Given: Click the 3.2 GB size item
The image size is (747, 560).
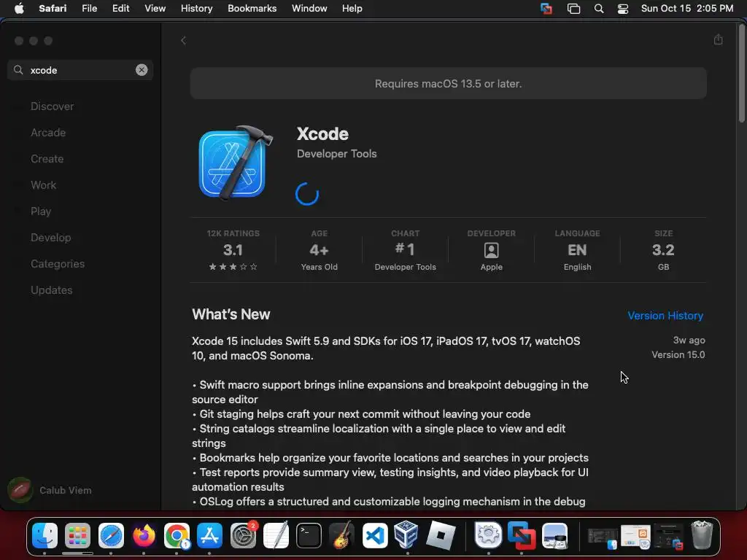Looking at the screenshot, I should (663, 250).
